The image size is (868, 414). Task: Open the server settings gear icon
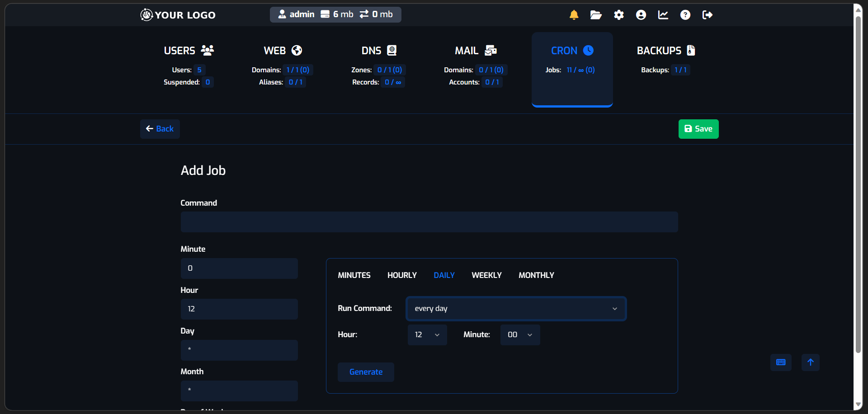point(618,14)
